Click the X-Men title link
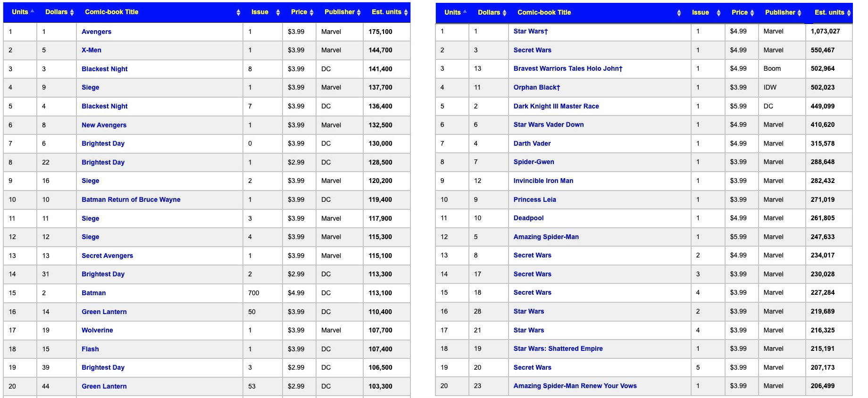 pyautogui.click(x=91, y=50)
